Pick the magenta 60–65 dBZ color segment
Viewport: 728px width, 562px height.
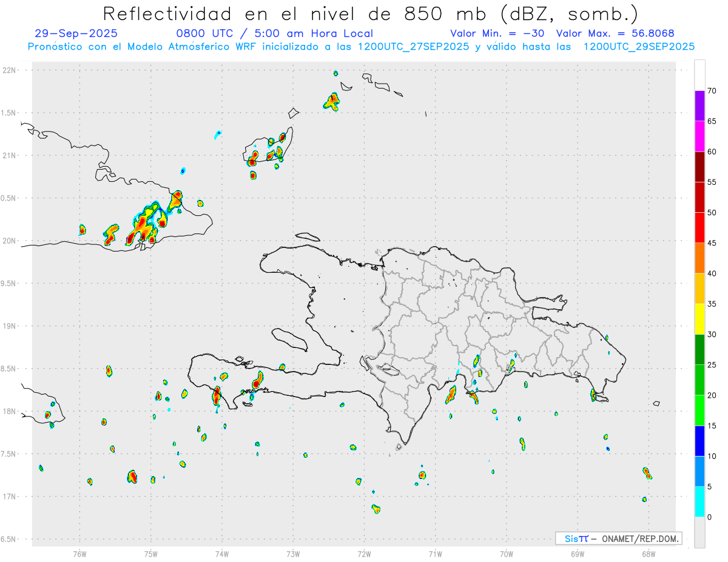699,136
